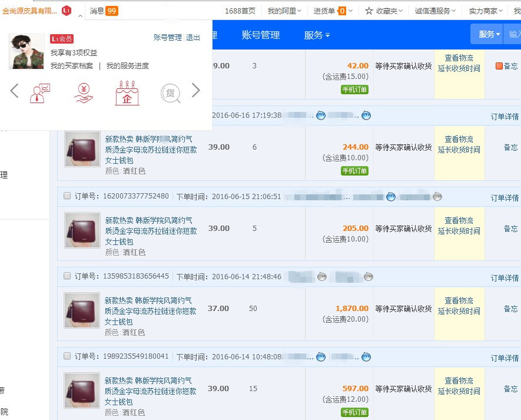Click the L1会员 membership tag
The height and width of the screenshot is (420, 521).
(x=62, y=38)
